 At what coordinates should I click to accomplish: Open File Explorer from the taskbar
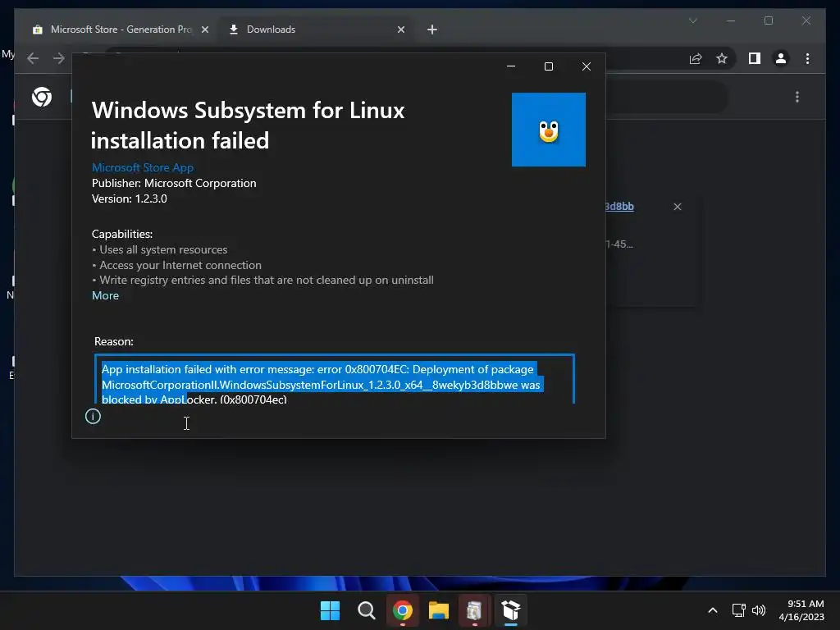438,610
